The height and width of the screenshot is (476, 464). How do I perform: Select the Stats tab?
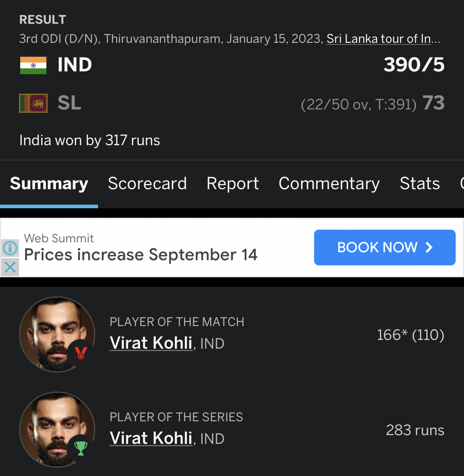420,184
